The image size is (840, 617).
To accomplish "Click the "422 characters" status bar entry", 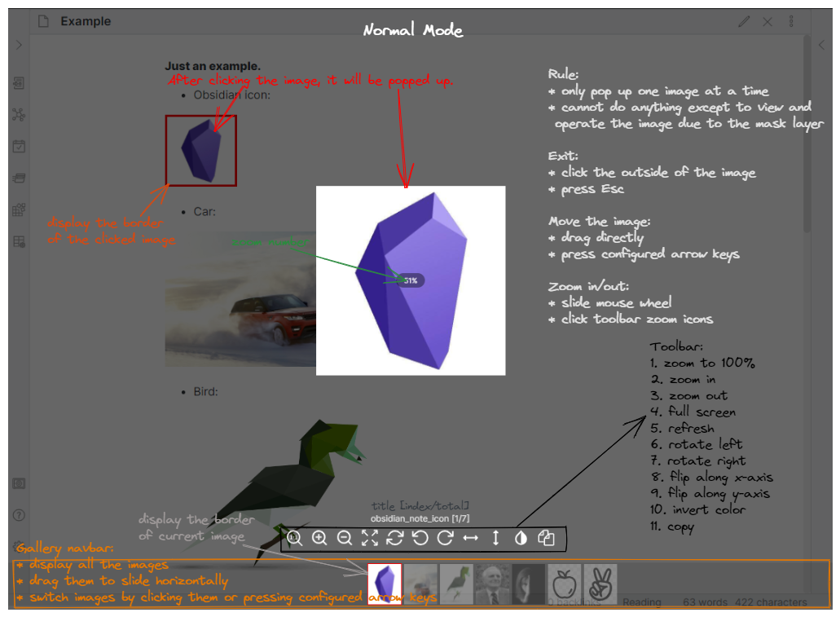I will (771, 602).
